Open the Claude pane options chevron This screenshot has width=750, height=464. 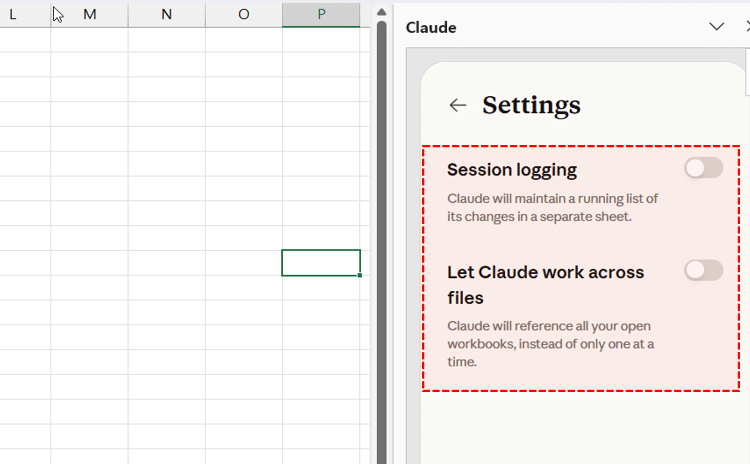716,27
